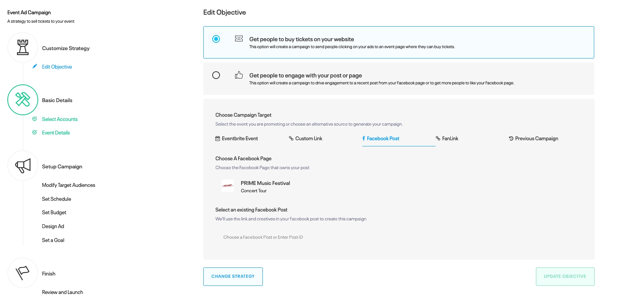644x304 pixels.
Task: Select the buy tickets on website radio button
Action: (216, 39)
